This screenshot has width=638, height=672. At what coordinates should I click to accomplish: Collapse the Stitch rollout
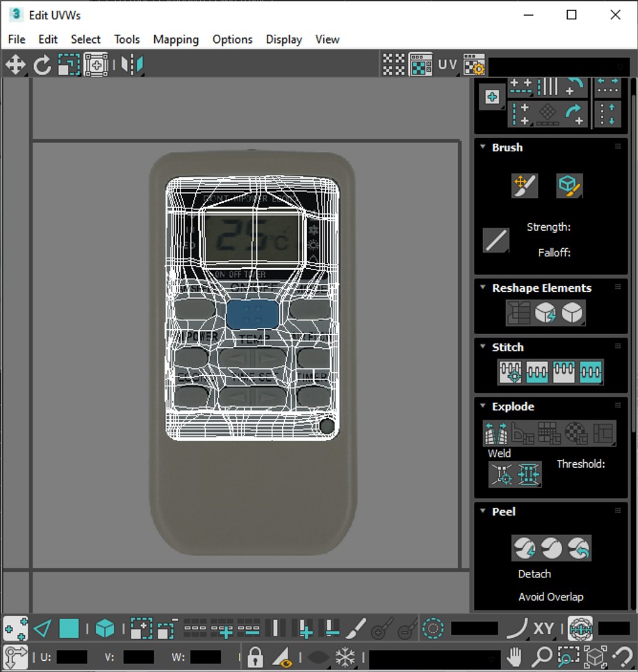[483, 347]
